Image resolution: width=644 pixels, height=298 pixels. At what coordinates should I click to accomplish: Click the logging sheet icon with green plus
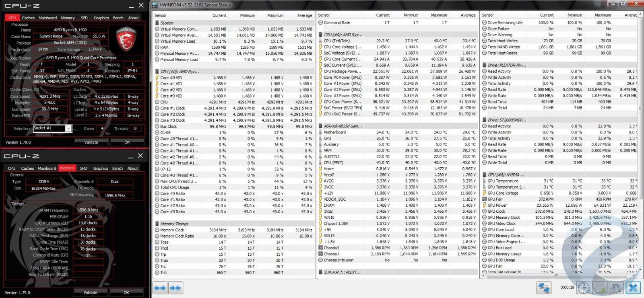(600, 288)
